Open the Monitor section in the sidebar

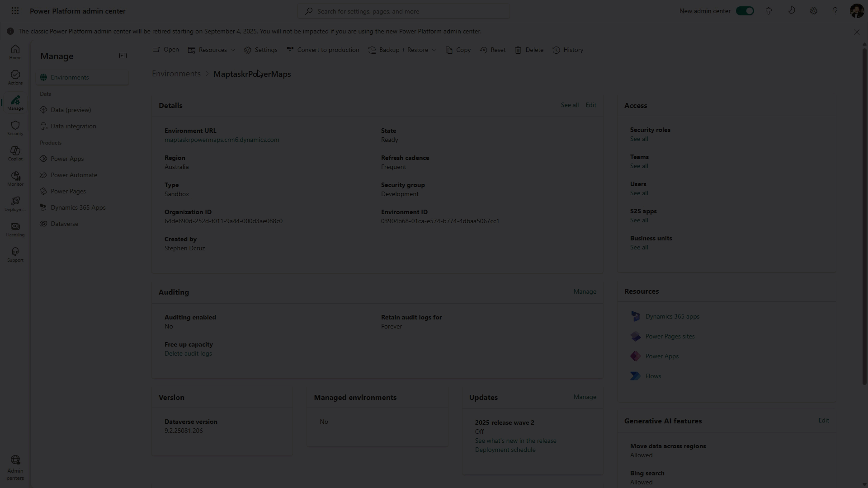[15, 178]
